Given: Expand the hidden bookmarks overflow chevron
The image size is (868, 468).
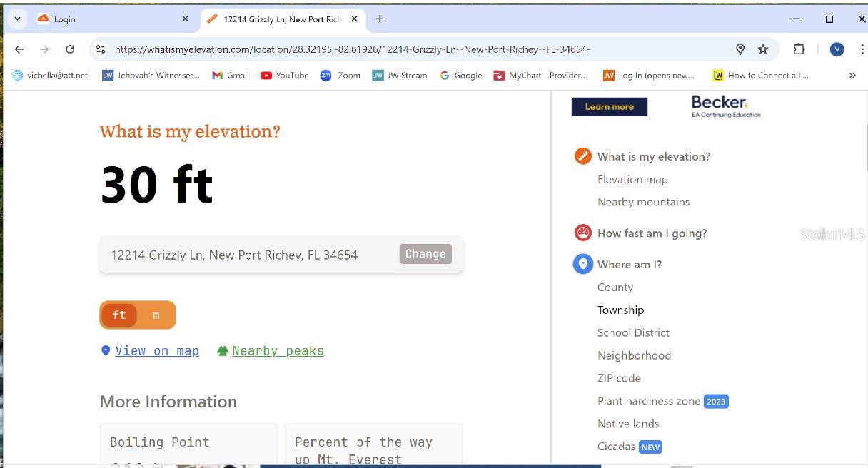Looking at the screenshot, I should (852, 76).
